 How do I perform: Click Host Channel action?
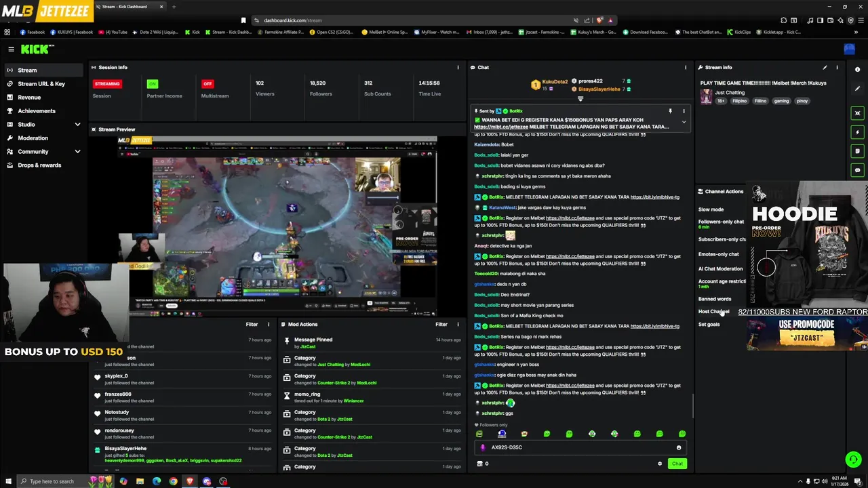pyautogui.click(x=713, y=312)
